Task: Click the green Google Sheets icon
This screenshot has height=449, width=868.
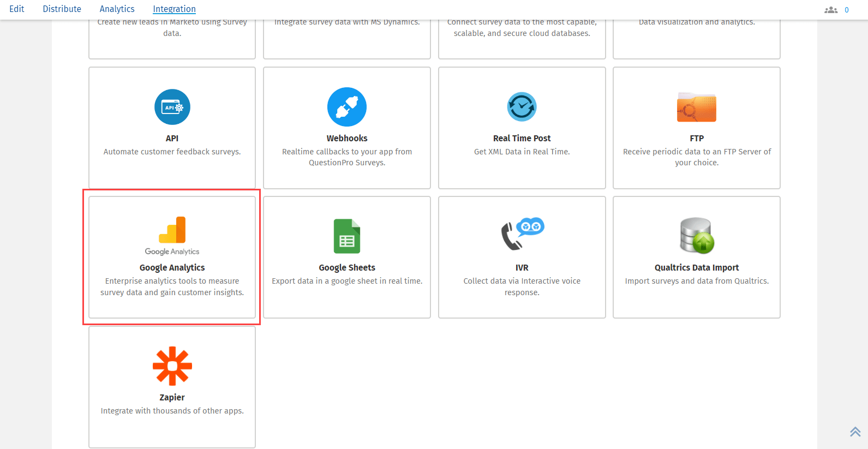Action: (346, 236)
